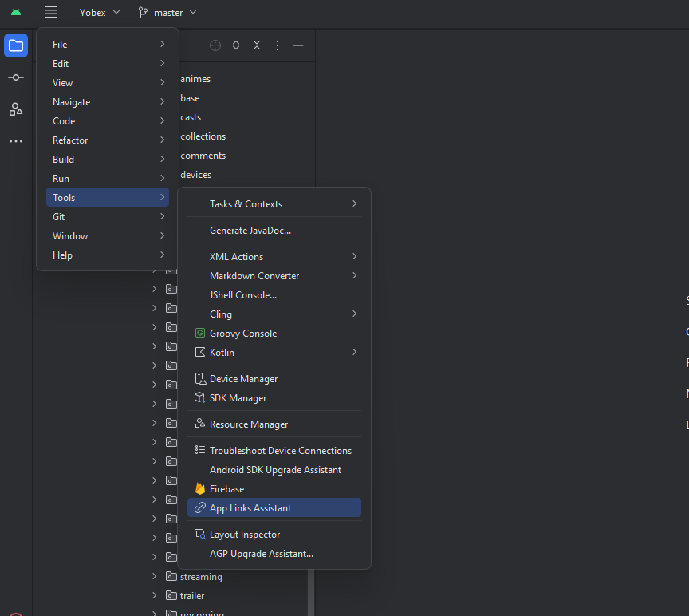
Task: Launch Android SDK Upgrade Assistant
Action: (x=275, y=470)
